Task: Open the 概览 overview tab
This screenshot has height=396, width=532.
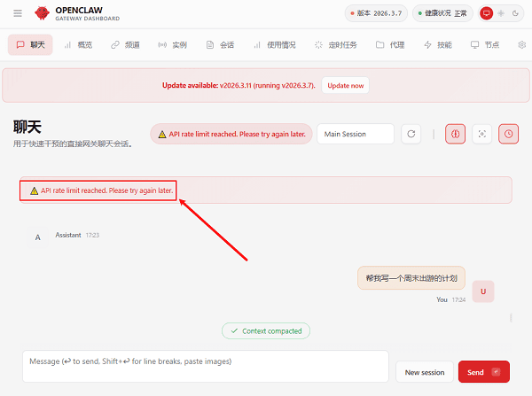Action: click(78, 45)
